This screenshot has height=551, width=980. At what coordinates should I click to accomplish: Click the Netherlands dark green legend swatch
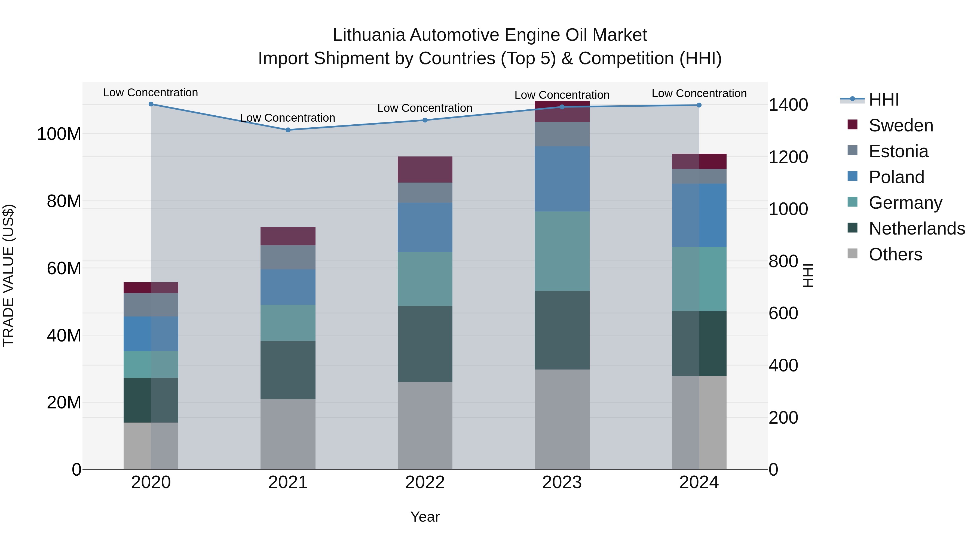pos(853,228)
